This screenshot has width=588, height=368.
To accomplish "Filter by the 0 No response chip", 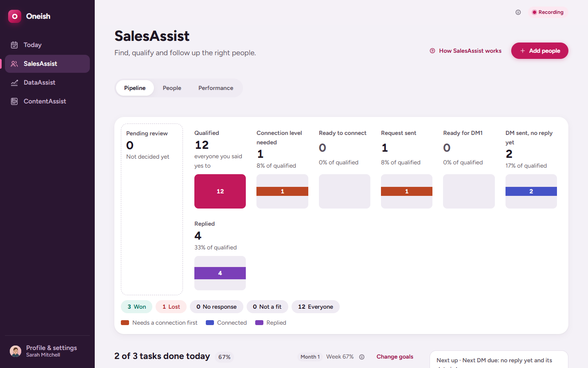I will (x=216, y=307).
